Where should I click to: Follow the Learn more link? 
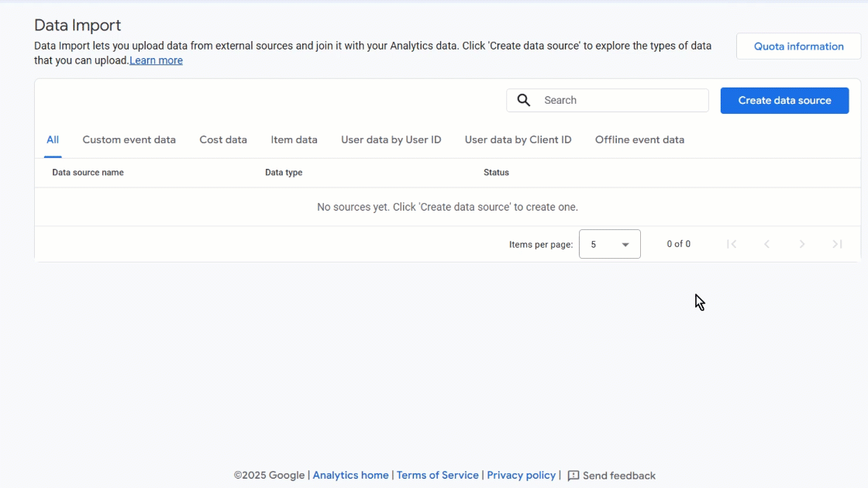click(156, 60)
